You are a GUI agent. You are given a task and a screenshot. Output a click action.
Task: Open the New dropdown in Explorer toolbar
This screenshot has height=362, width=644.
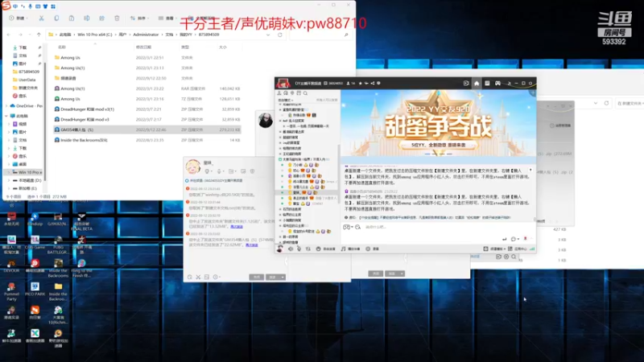(19, 18)
